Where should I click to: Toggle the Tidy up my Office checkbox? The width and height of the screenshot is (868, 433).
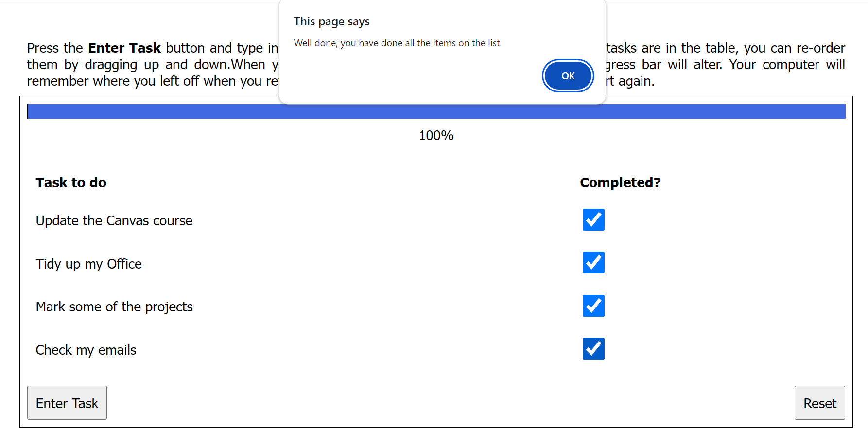pos(593,263)
